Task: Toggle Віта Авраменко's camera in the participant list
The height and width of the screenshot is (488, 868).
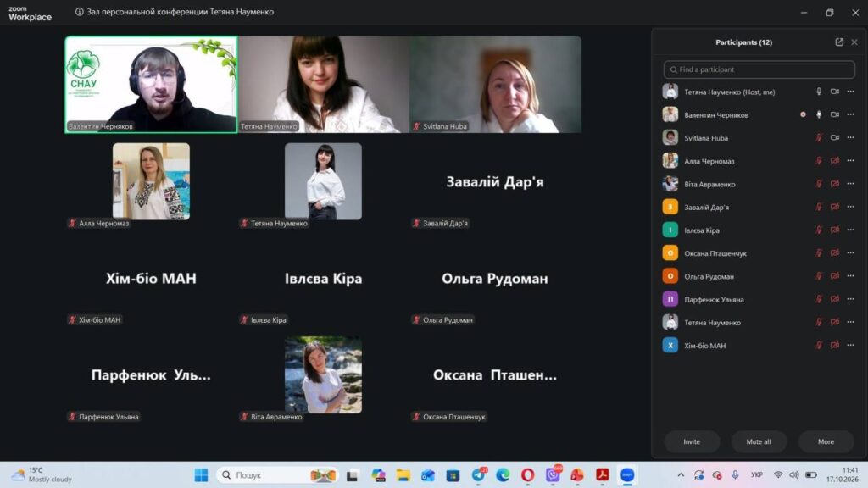Action: tap(835, 184)
